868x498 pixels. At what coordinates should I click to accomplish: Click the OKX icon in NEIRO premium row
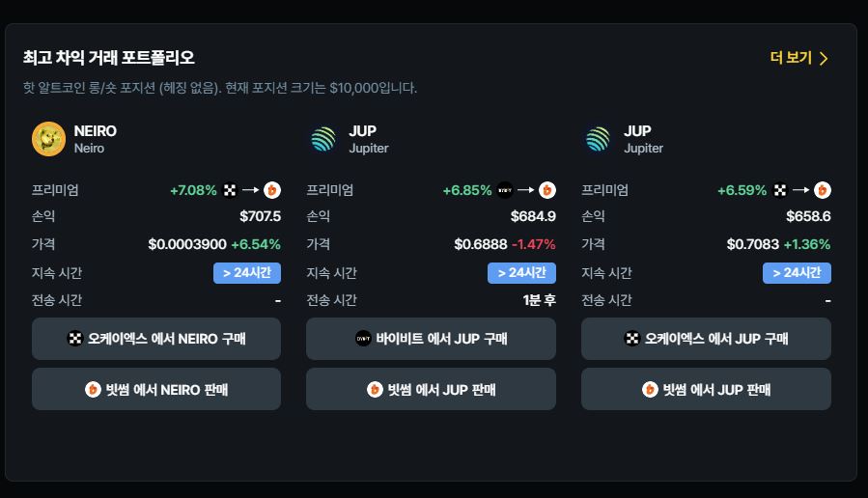229,190
